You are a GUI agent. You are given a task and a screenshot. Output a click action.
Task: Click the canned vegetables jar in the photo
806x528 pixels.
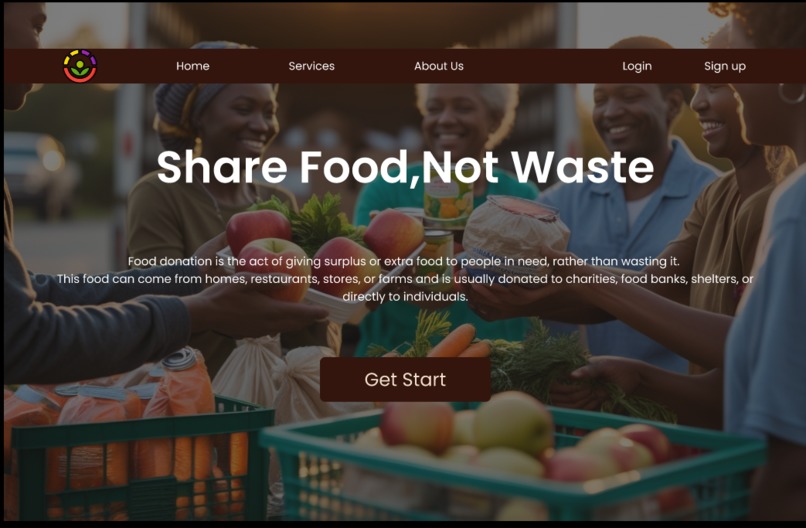[x=448, y=202]
